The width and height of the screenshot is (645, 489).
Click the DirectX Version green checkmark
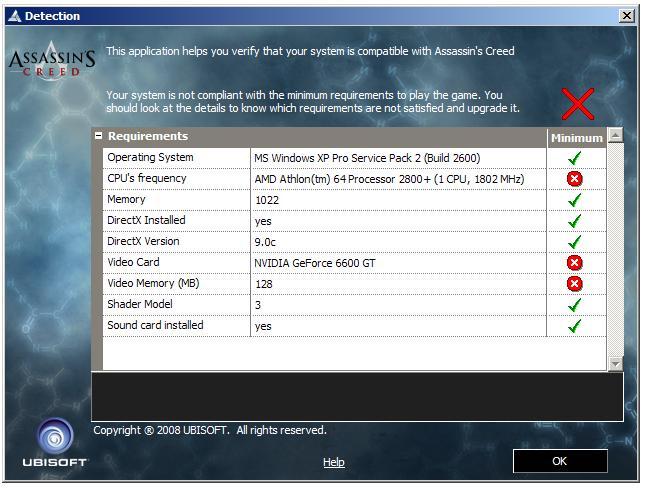(x=575, y=242)
